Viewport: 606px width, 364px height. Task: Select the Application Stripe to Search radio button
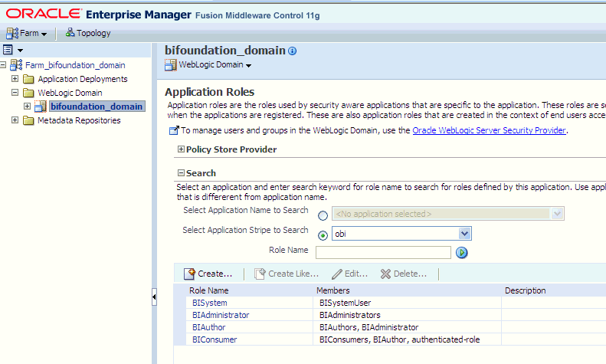(x=323, y=235)
